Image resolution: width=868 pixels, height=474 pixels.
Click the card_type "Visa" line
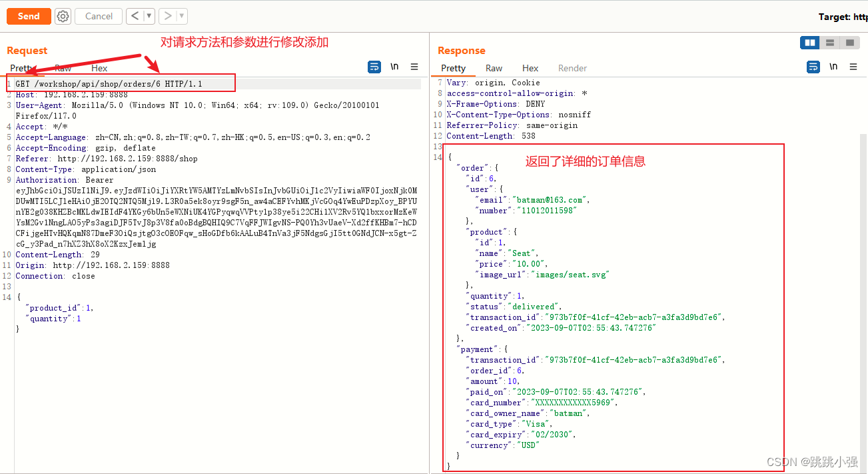click(x=510, y=424)
